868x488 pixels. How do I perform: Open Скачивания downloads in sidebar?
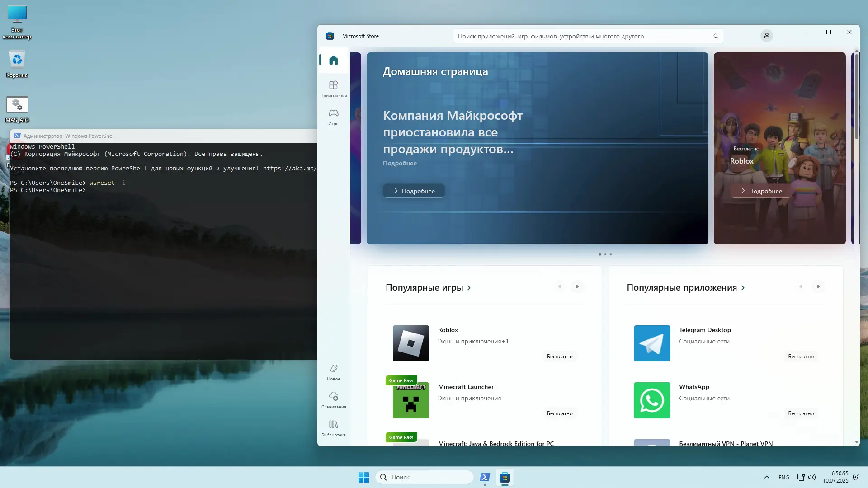pos(334,400)
